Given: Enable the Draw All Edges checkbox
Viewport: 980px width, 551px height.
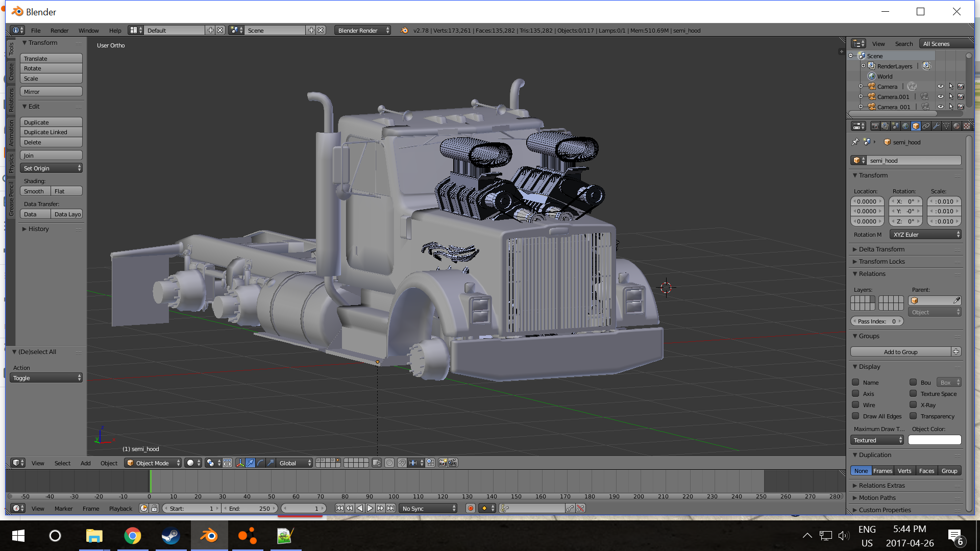Looking at the screenshot, I should coord(855,416).
